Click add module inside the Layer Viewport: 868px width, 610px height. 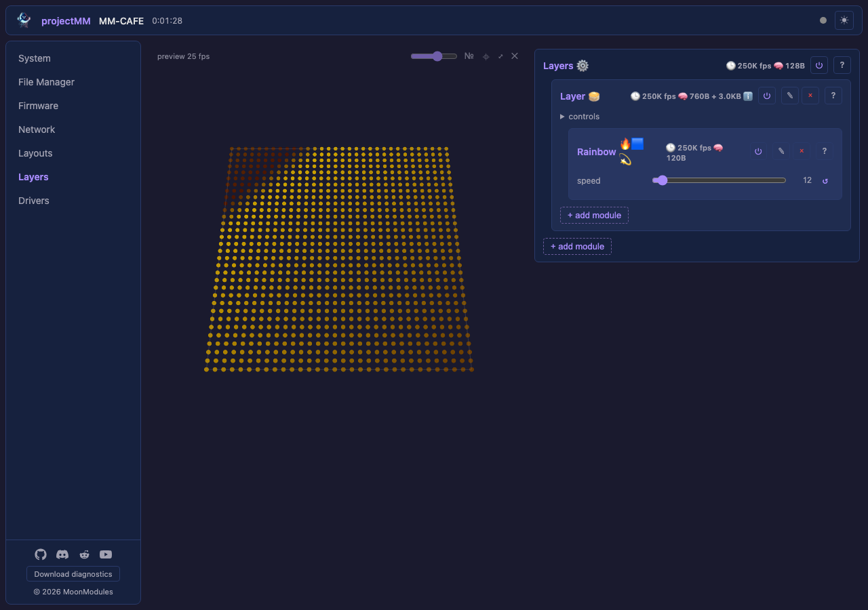594,216
